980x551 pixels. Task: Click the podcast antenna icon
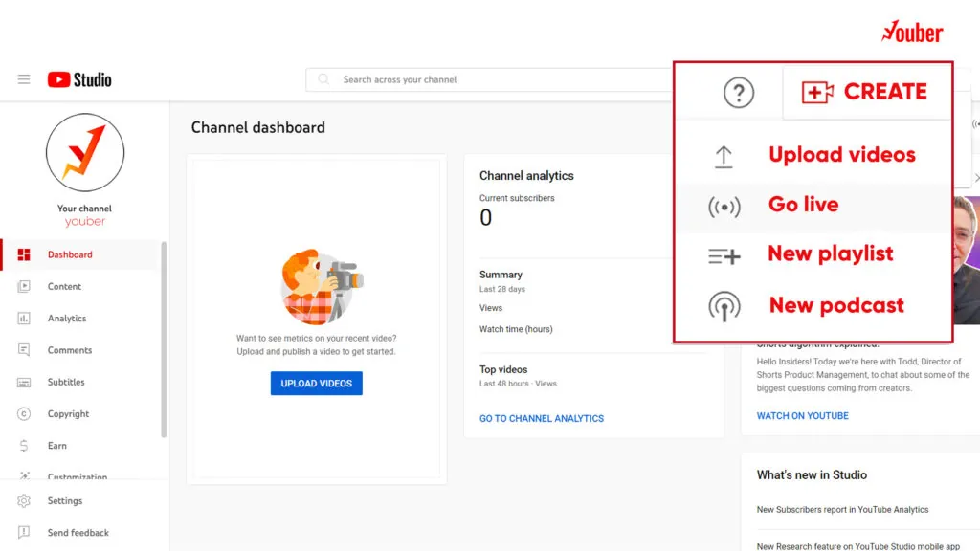click(x=724, y=307)
